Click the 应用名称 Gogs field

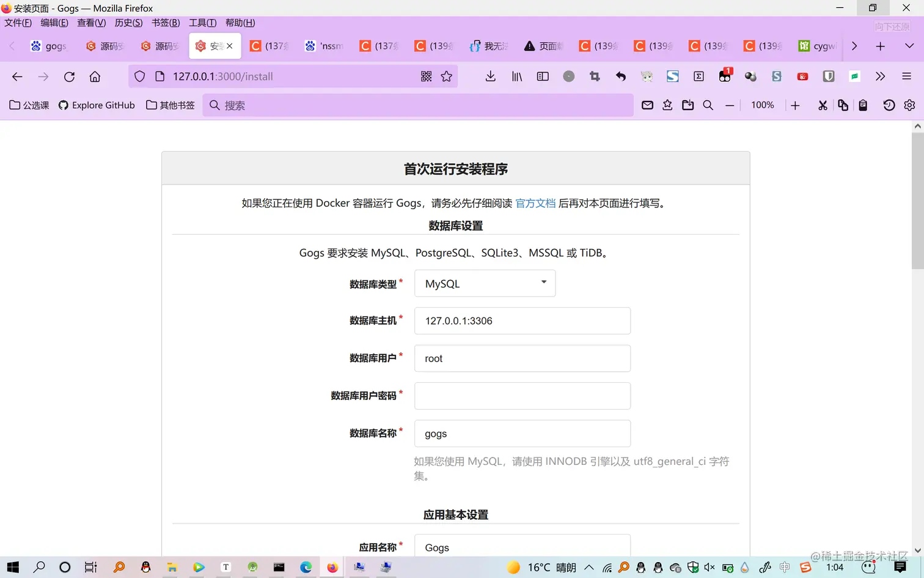coord(522,546)
